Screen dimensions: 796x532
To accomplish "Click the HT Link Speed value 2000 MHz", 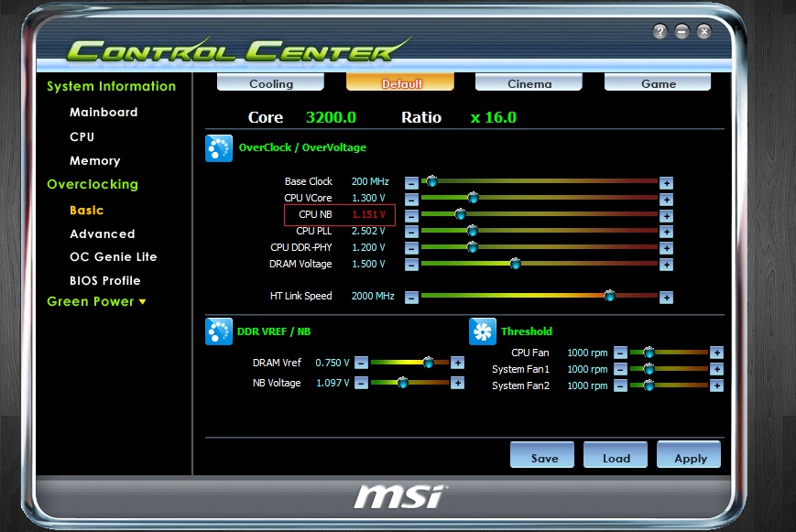I will click(x=373, y=296).
